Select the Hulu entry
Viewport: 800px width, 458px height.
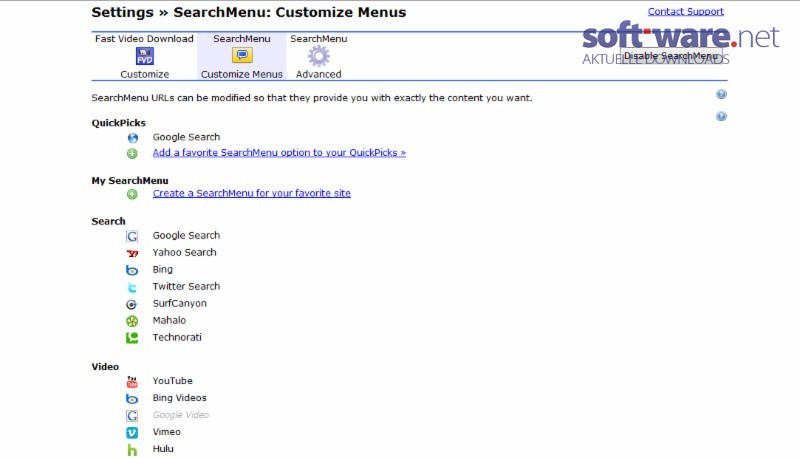[163, 449]
